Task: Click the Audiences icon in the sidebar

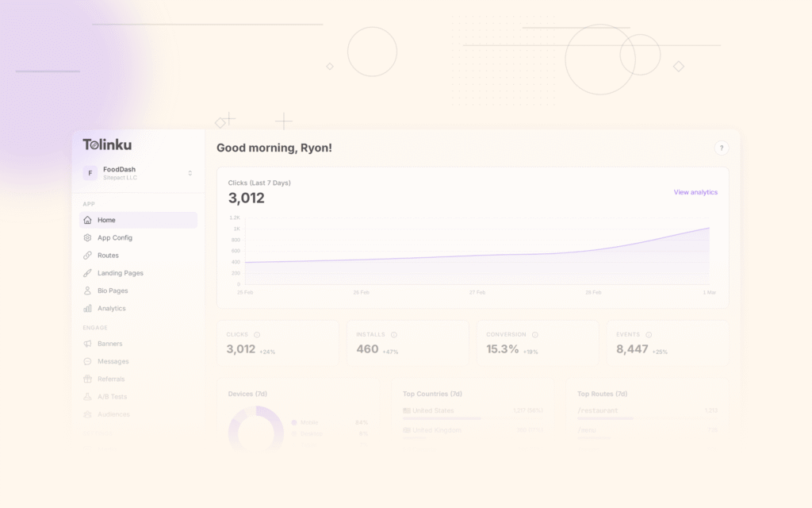Action: click(x=87, y=414)
